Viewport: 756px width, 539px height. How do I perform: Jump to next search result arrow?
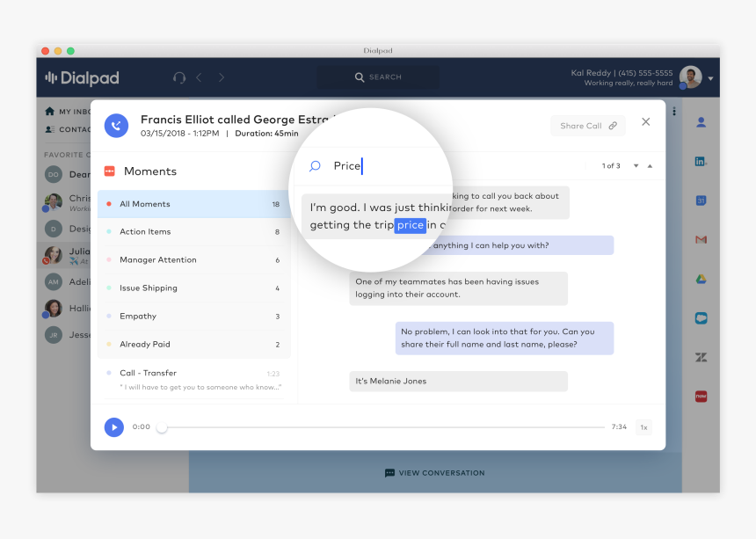coord(636,166)
